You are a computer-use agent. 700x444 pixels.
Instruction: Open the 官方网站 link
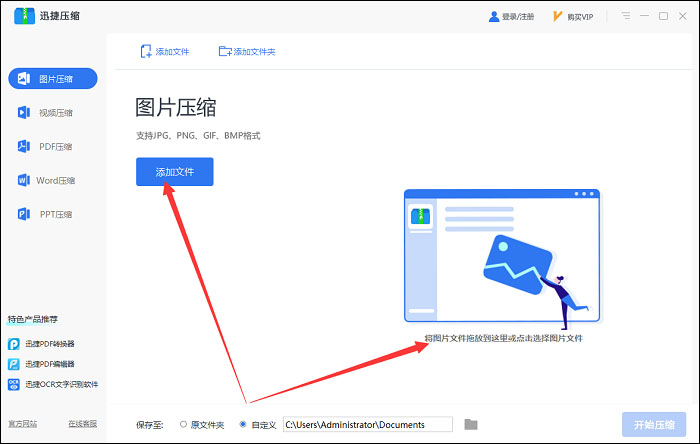[x=22, y=424]
